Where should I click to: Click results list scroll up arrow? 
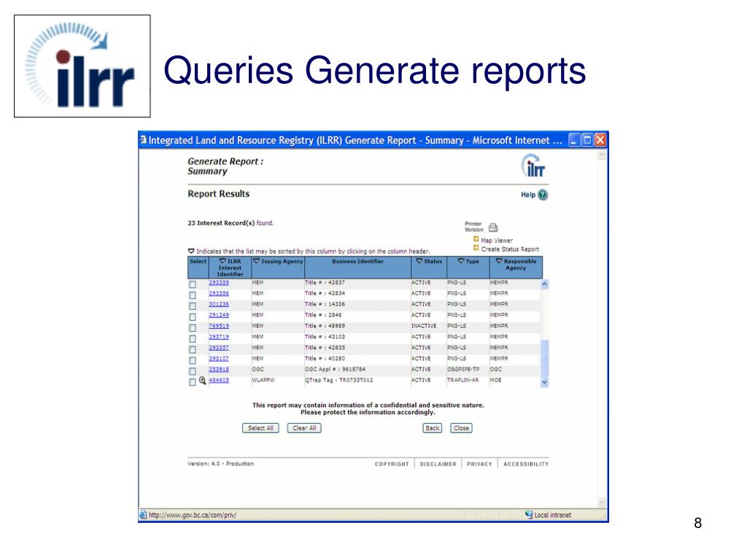click(x=544, y=284)
